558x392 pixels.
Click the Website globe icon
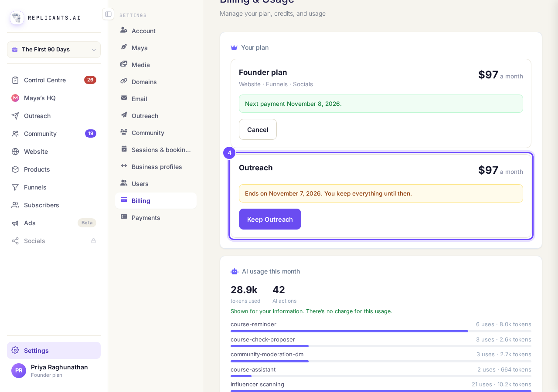[x=15, y=152]
